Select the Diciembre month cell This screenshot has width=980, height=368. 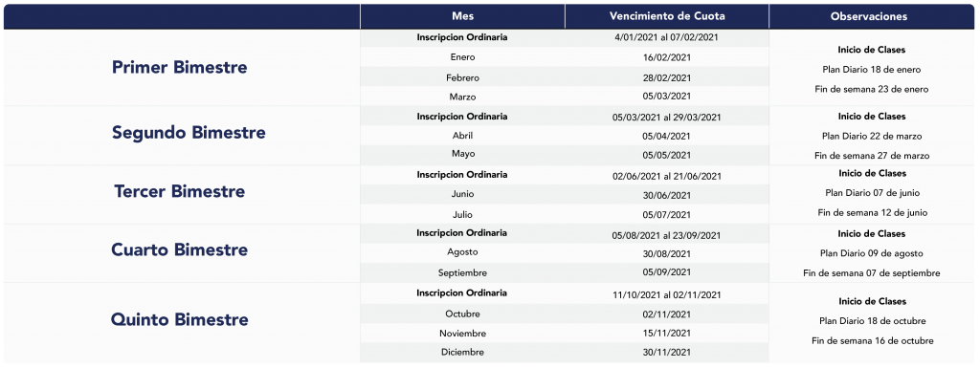click(x=462, y=353)
